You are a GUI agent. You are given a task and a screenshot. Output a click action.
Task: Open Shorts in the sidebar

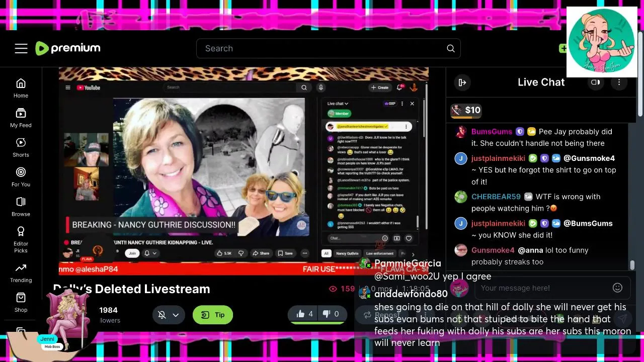[x=21, y=147]
